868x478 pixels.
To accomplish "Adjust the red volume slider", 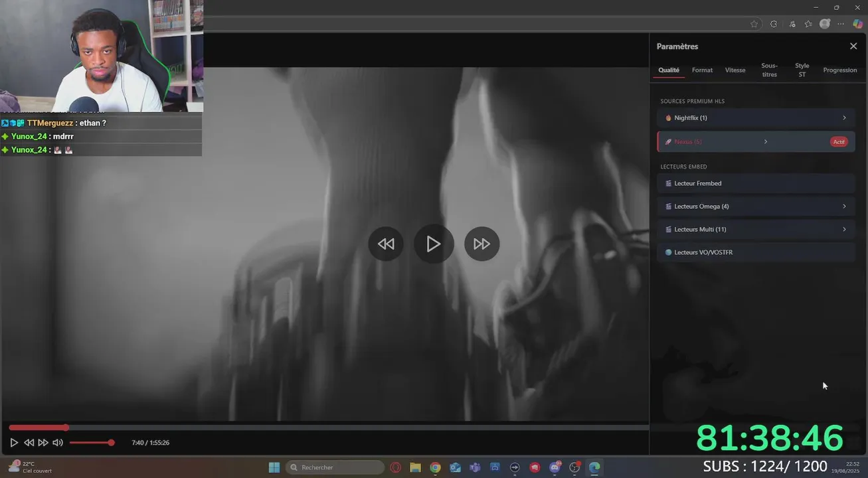I will point(91,442).
